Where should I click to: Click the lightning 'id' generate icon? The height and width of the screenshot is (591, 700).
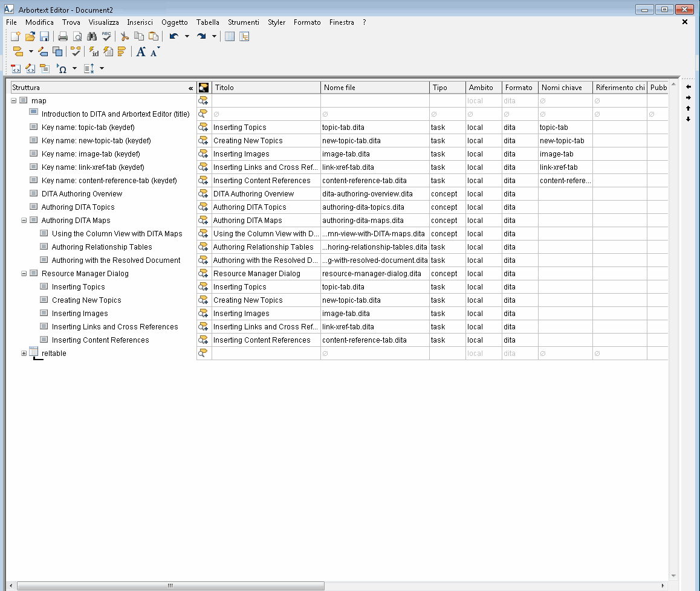tap(94, 52)
